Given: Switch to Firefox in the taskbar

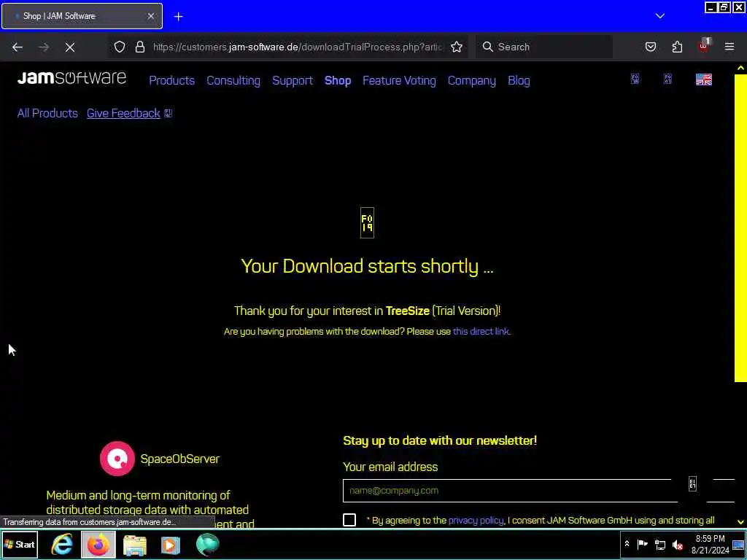Looking at the screenshot, I should [98, 544].
